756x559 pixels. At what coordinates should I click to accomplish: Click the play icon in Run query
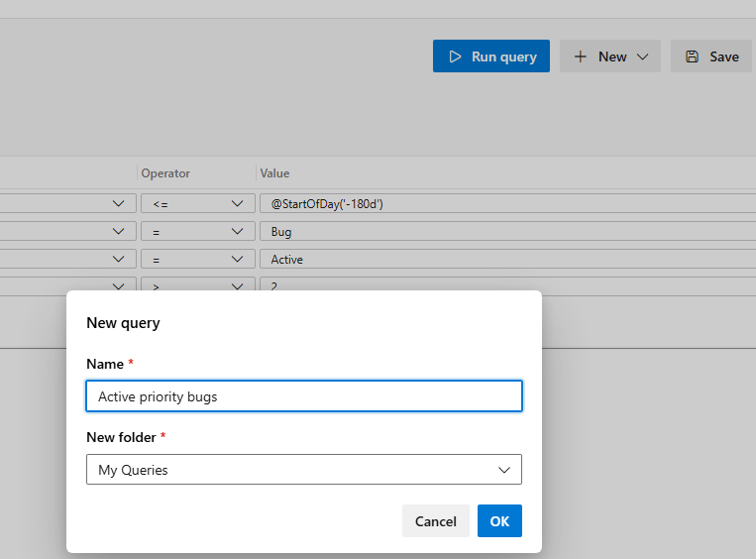pos(455,56)
